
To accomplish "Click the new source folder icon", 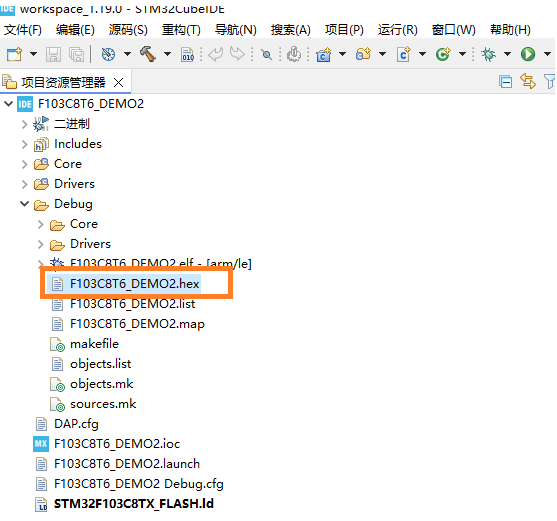I will pos(363,54).
